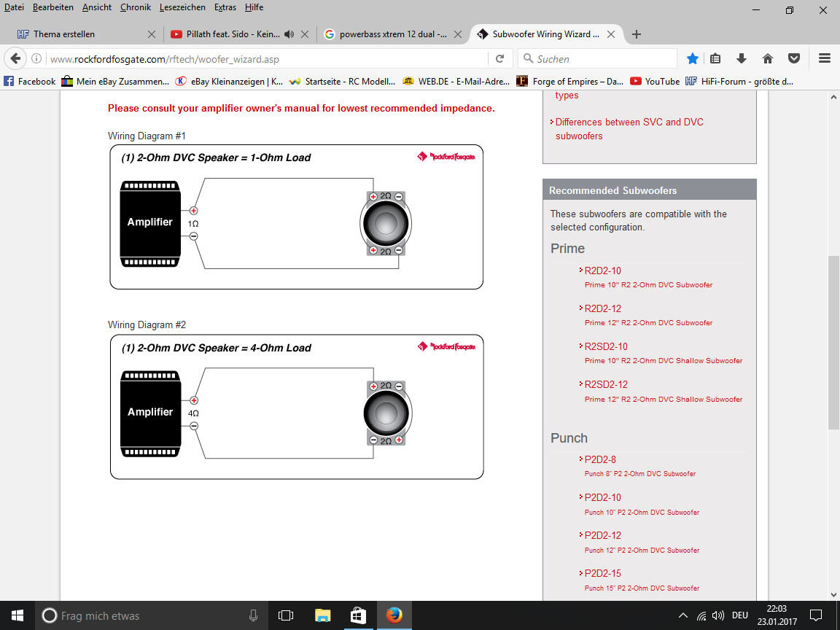Image resolution: width=840 pixels, height=630 pixels.
Task: Open the P2D2-15 Punch subwoofer link
Action: (603, 573)
